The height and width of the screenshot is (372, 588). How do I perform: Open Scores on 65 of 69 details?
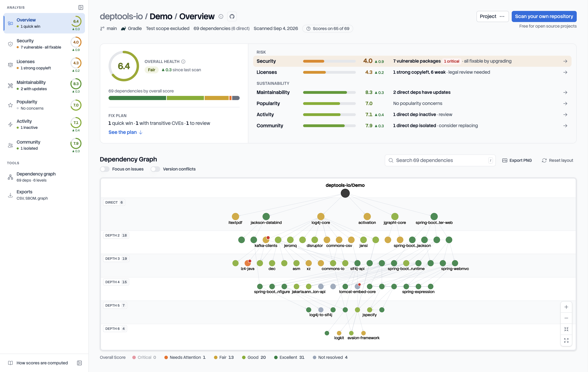click(x=328, y=29)
